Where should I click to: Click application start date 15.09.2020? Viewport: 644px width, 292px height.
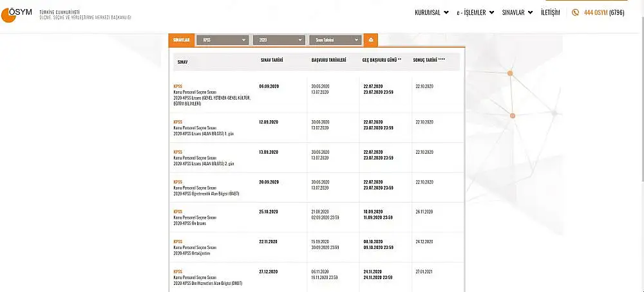click(320, 242)
